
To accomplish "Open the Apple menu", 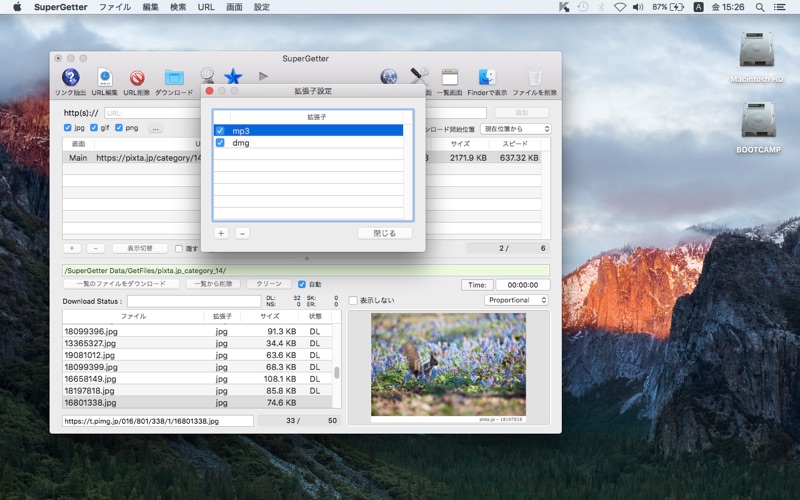I will pyautogui.click(x=17, y=7).
